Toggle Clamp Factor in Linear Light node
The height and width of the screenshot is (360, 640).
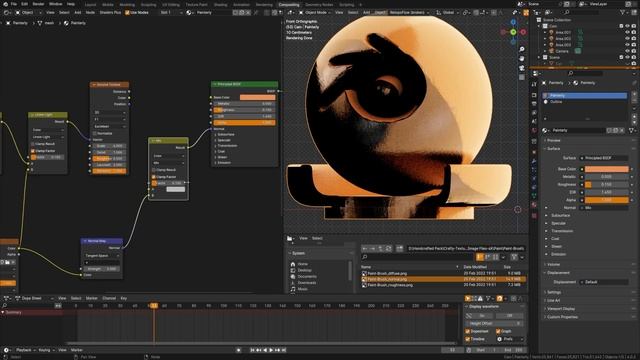(x=33, y=151)
